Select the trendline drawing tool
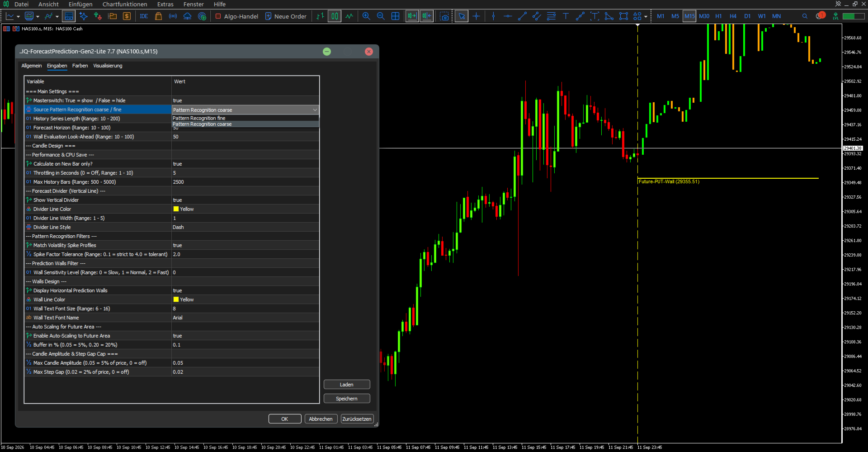 point(522,16)
